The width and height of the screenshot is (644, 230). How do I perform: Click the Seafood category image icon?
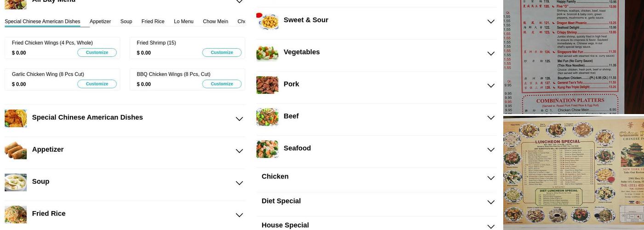pyautogui.click(x=267, y=149)
